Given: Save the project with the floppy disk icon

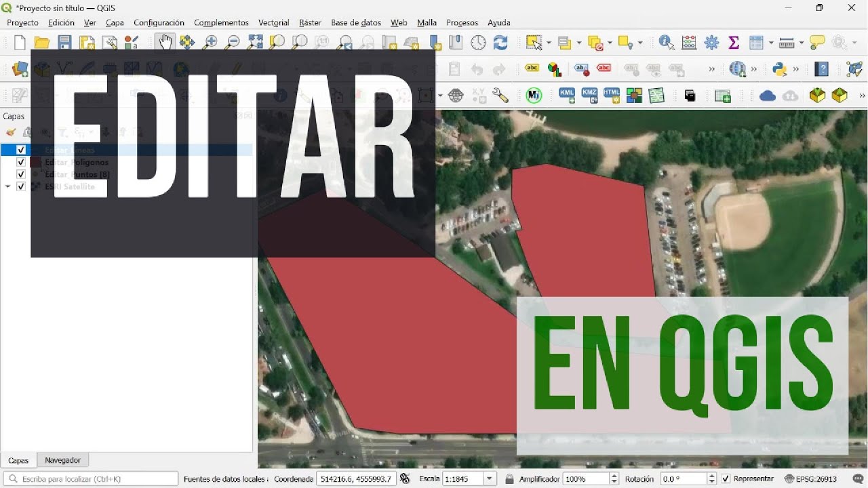Looking at the screenshot, I should pos(64,43).
